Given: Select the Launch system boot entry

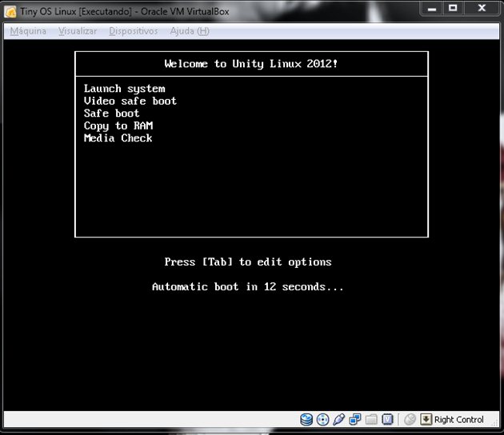Looking at the screenshot, I should click(x=124, y=89).
